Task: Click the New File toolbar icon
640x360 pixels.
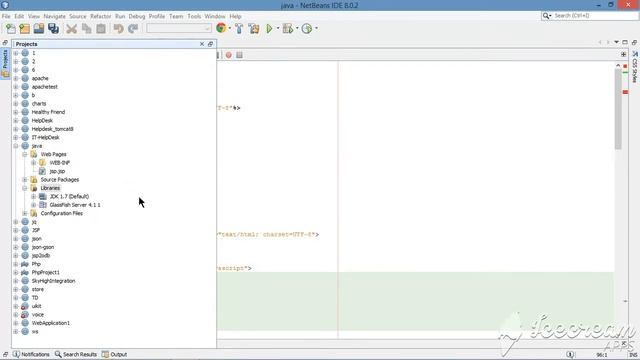Action: point(11,29)
